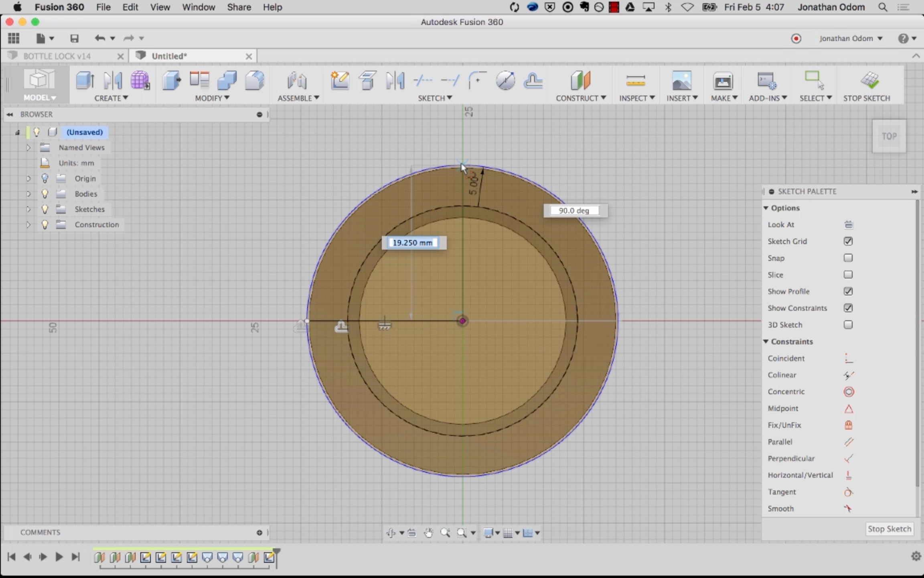Click the Fillet tool icon in Modify
The width and height of the screenshot is (924, 578).
point(254,80)
